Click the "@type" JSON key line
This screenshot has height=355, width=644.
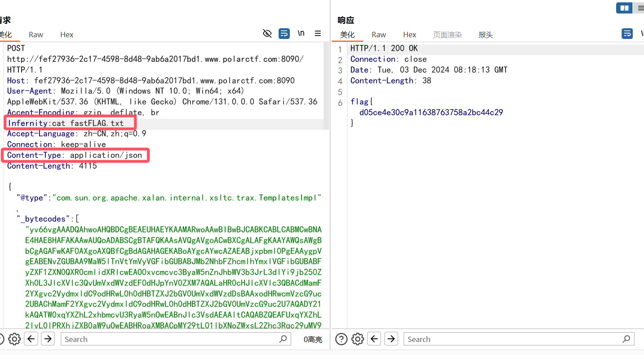pyautogui.click(x=169, y=197)
